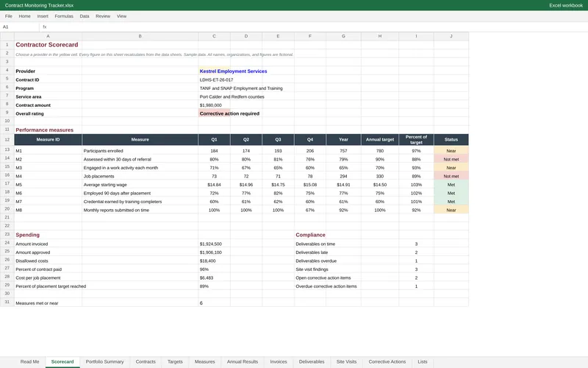Open the Data menu
This screenshot has height=368, width=588.
coord(85,16)
